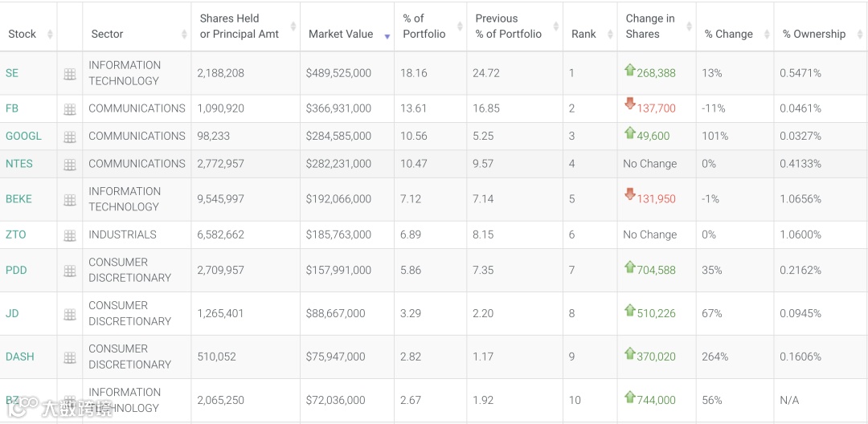Screen dimensions: 868x424
Task: Follow the PDD stock link
Action: [16, 270]
